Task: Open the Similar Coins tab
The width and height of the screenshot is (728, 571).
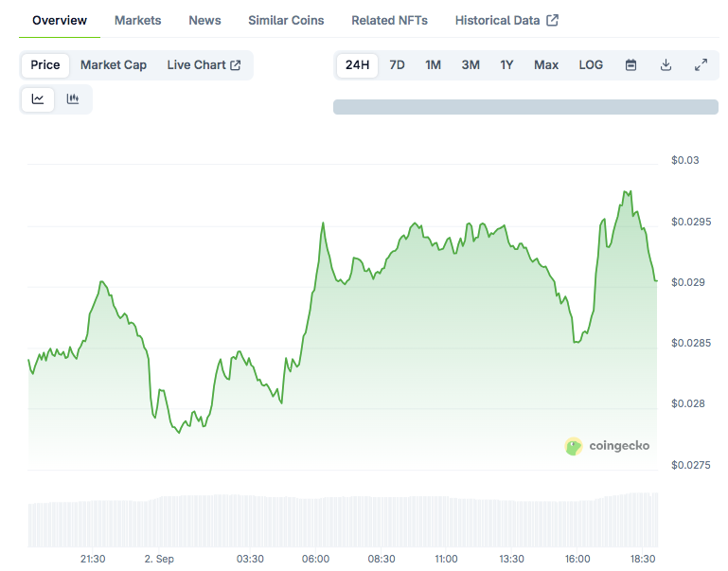Action: click(286, 20)
